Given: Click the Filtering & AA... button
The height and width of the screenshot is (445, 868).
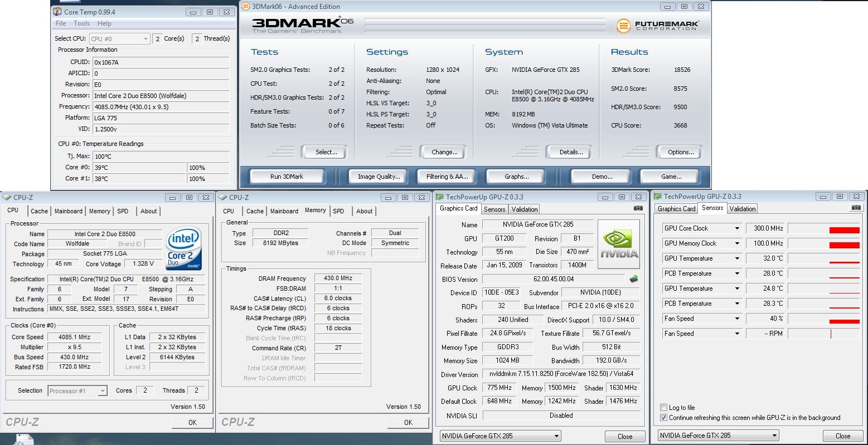Looking at the screenshot, I should (447, 177).
